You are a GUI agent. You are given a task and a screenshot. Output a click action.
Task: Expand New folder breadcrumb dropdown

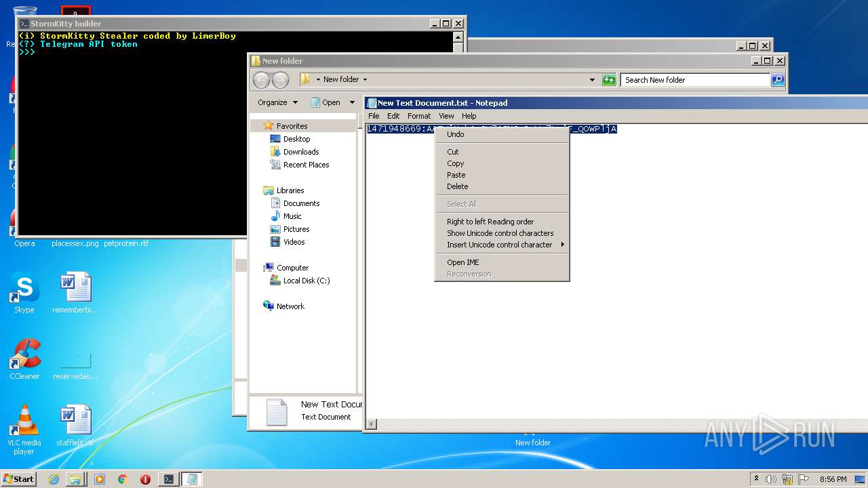coord(365,80)
